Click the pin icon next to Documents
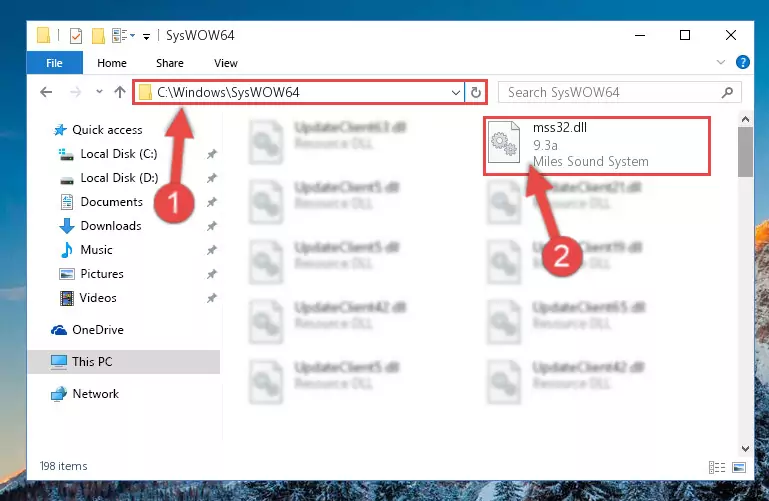 [x=211, y=202]
